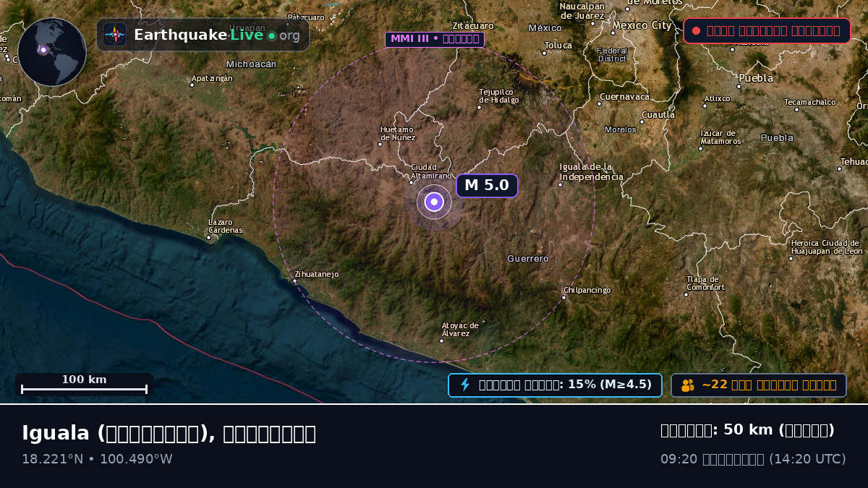Click the 15% (M≥4.5) aftershock badge
This screenshot has height=488, width=868.
tap(555, 385)
